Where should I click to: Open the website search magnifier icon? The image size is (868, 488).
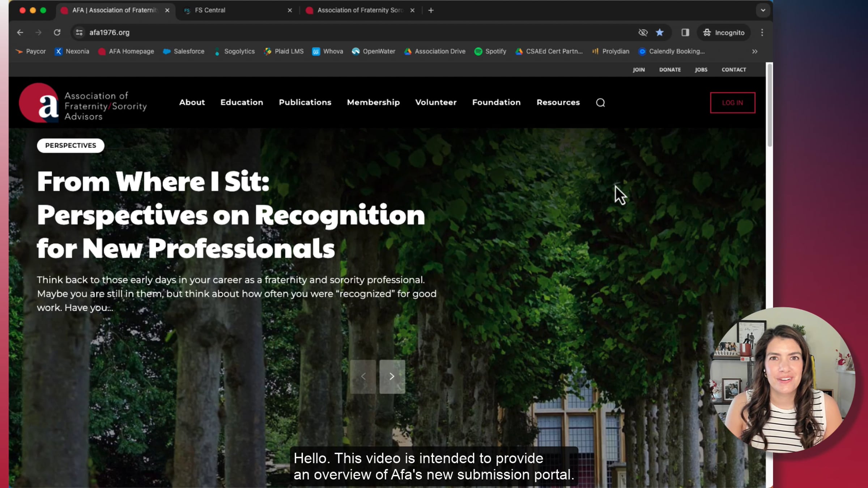[x=600, y=103]
